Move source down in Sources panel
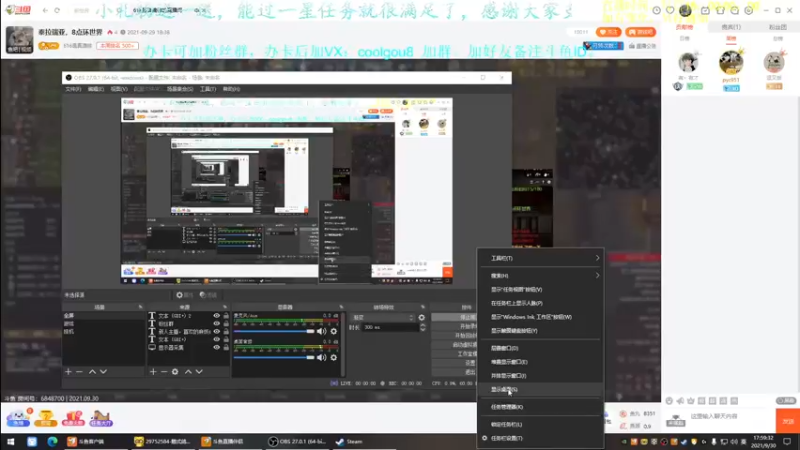Viewport: 800px width, 450px height. click(199, 372)
